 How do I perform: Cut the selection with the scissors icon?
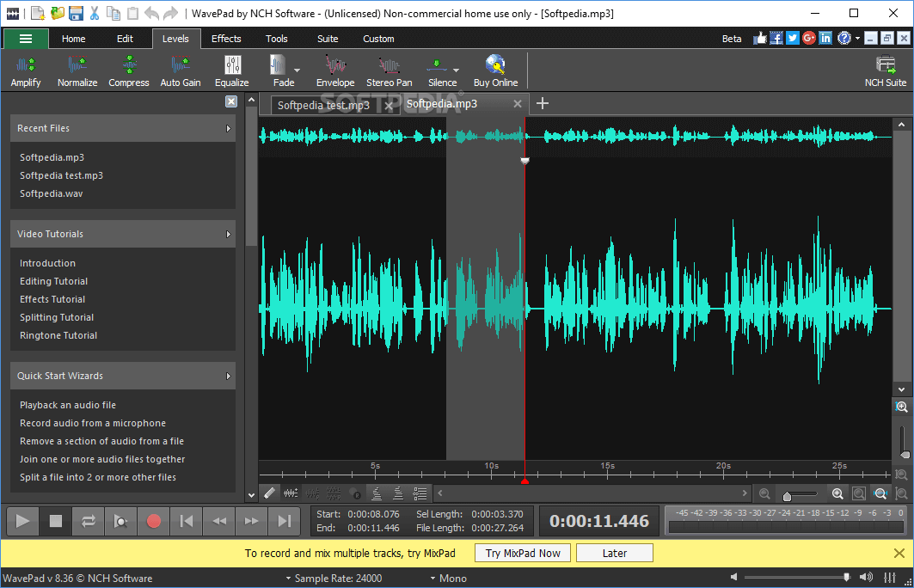tap(95, 13)
